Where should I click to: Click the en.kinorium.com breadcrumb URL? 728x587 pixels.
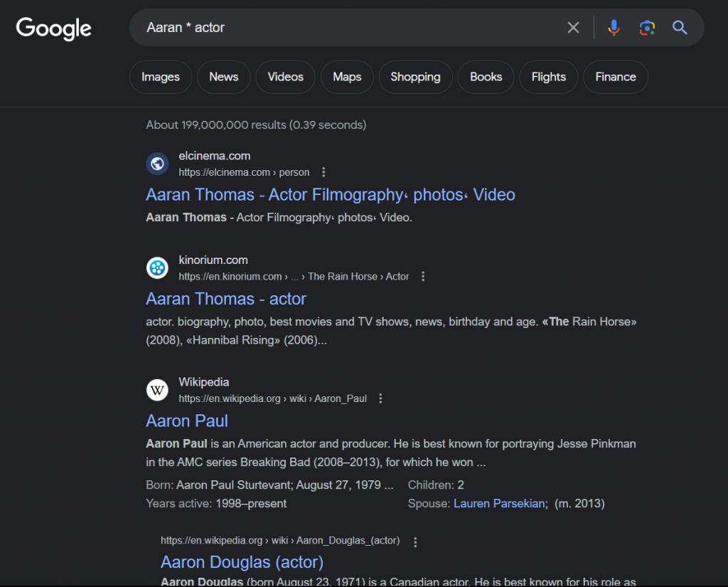(x=294, y=277)
